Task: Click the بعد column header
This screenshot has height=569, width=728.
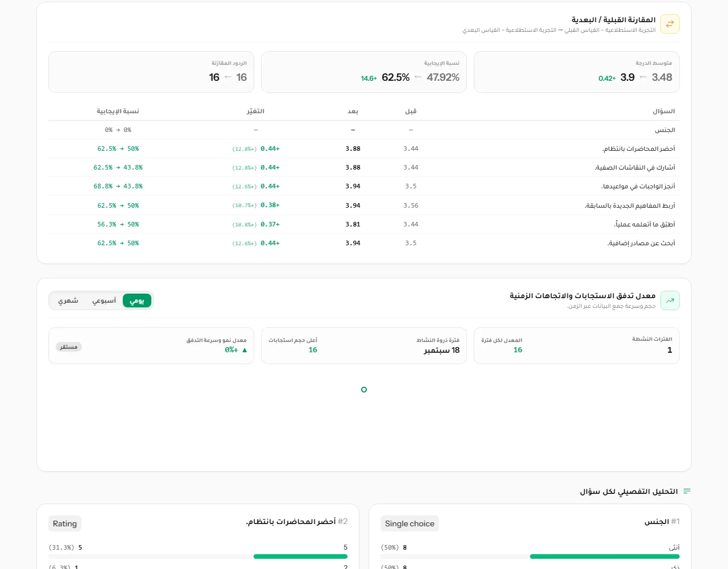Action: (353, 111)
